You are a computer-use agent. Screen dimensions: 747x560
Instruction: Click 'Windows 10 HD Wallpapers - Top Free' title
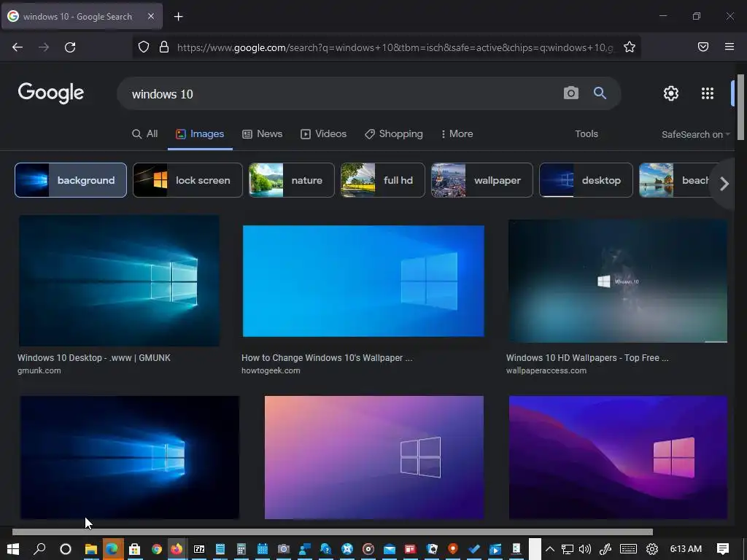coord(587,357)
